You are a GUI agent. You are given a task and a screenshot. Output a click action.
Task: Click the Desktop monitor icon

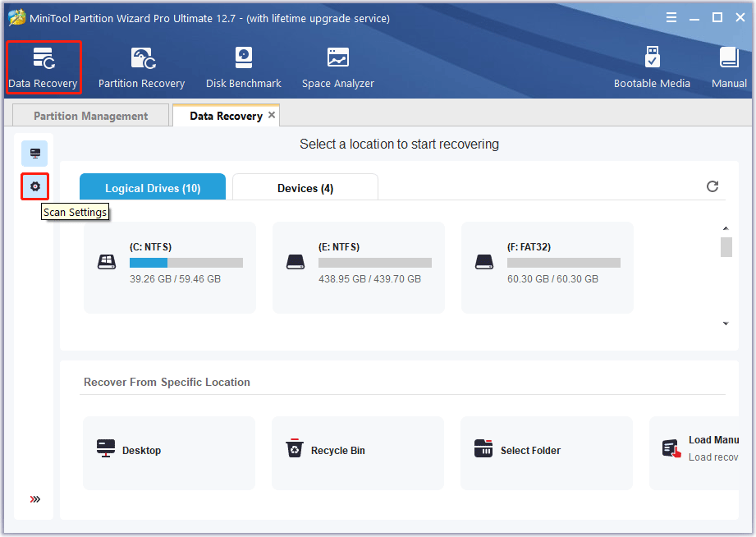106,448
